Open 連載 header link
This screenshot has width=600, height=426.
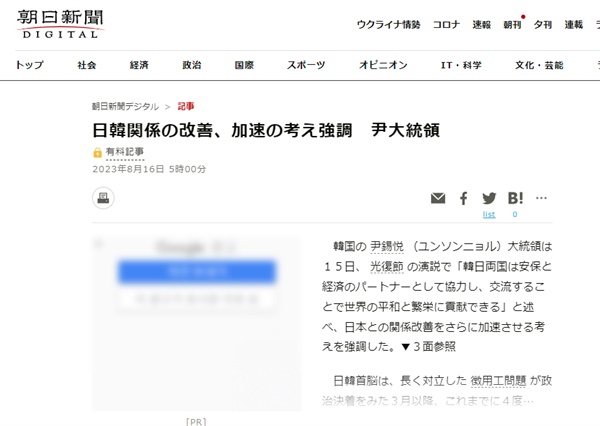click(x=574, y=25)
